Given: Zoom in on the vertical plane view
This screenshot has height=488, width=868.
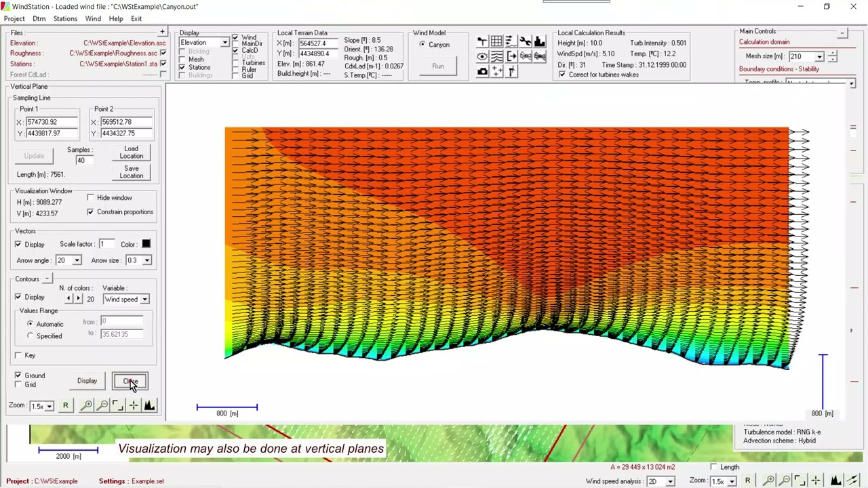Looking at the screenshot, I should 87,405.
